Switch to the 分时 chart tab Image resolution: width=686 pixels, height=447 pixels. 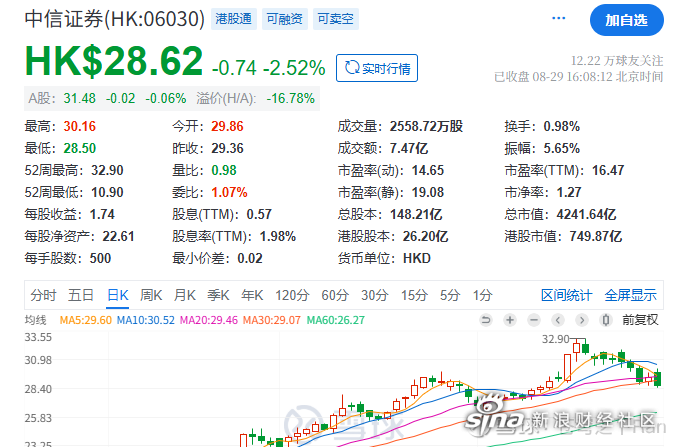coord(43,295)
